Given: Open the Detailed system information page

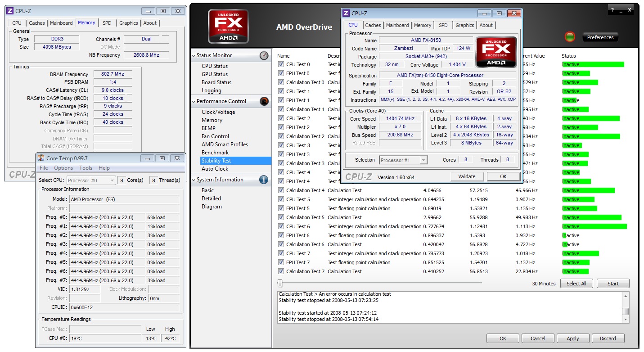Looking at the screenshot, I should click(211, 199).
